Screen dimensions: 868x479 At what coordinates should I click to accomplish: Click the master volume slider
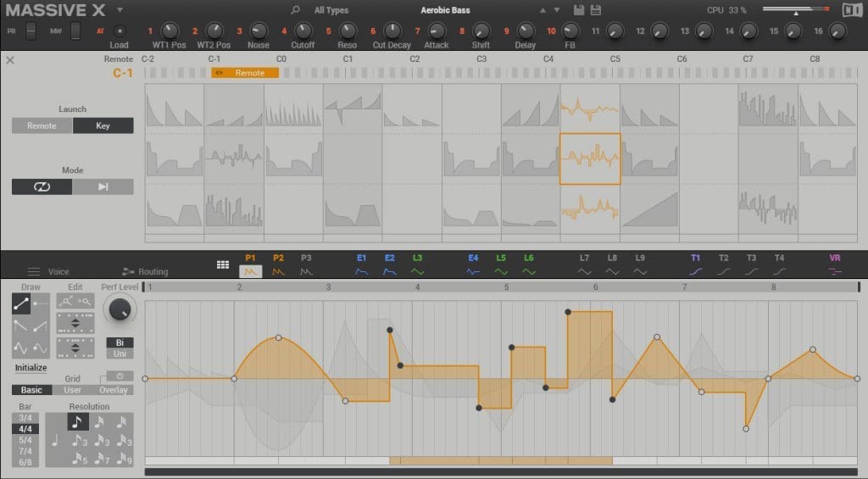[x=795, y=9]
